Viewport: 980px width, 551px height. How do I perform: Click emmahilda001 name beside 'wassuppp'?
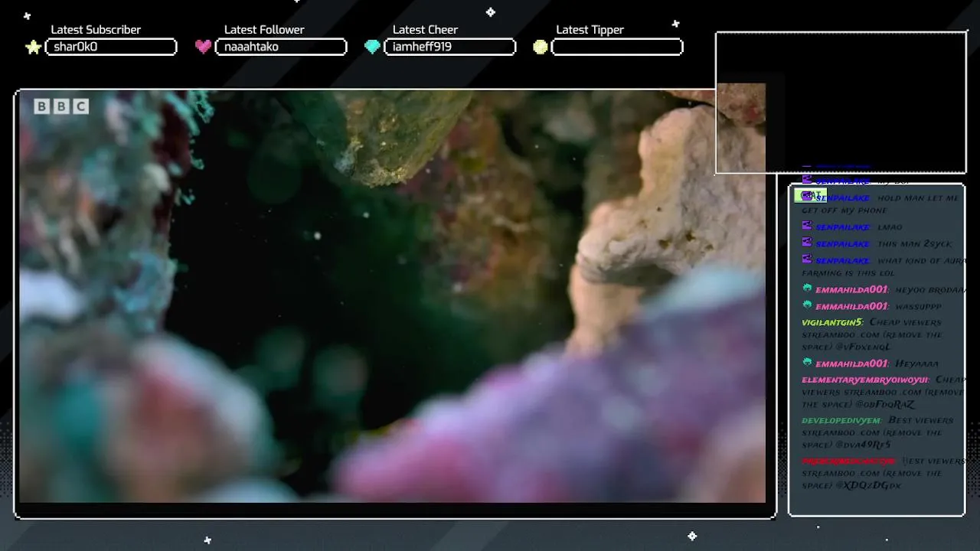click(x=852, y=306)
